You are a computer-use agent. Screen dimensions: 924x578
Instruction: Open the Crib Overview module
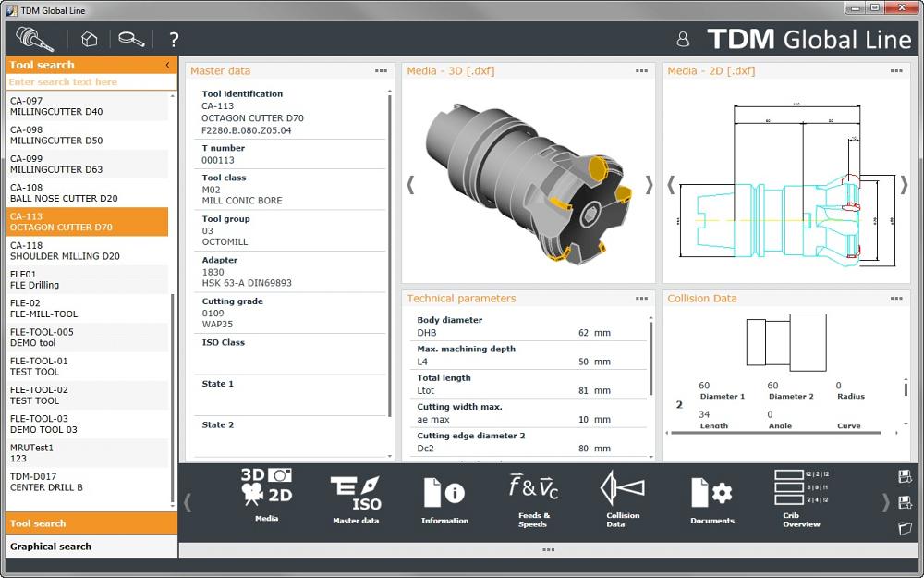pos(801,498)
